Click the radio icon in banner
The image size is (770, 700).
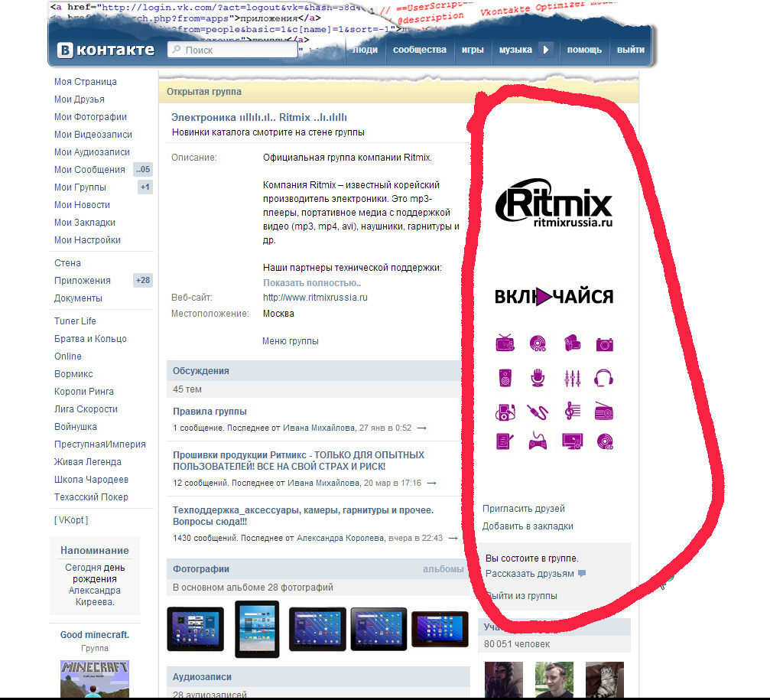click(604, 412)
